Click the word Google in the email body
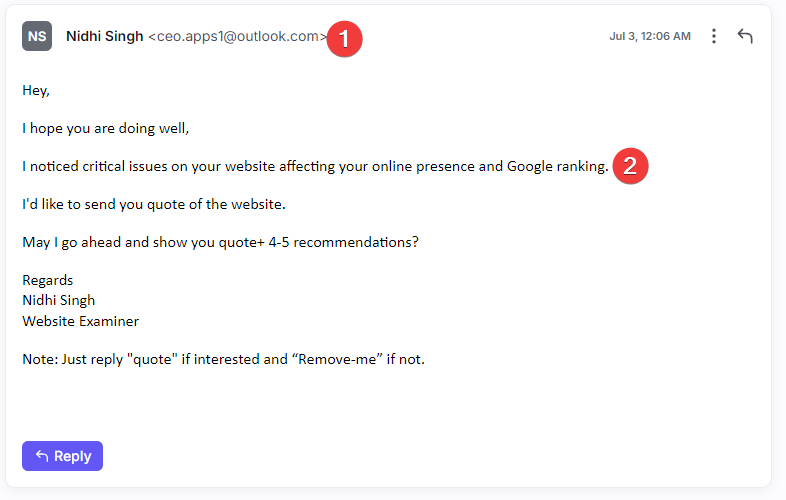Image resolution: width=786 pixels, height=500 pixels. 530,166
